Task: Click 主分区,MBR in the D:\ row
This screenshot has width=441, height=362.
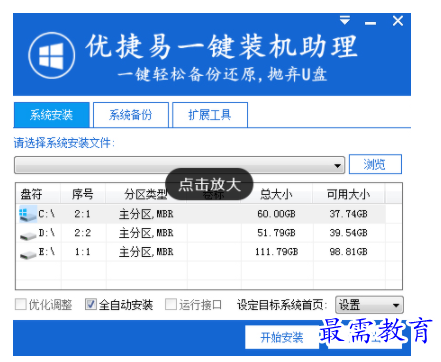Action: coord(146,233)
